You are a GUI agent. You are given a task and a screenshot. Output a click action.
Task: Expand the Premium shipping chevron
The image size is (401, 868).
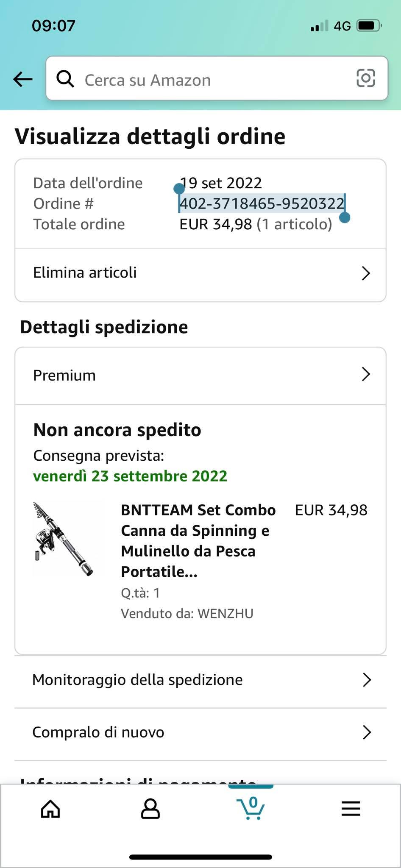click(x=366, y=374)
